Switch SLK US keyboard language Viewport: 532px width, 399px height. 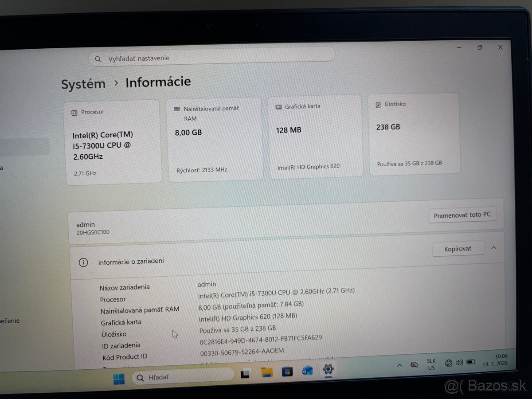click(x=431, y=364)
